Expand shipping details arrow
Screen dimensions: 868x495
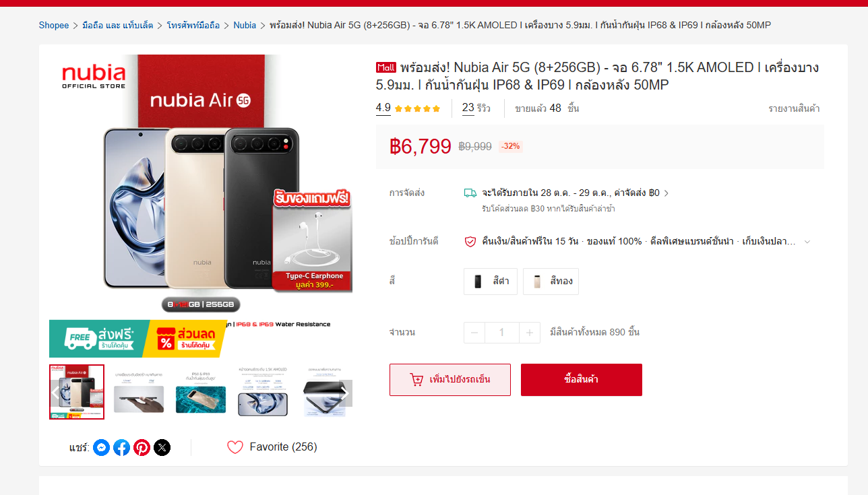tap(666, 193)
